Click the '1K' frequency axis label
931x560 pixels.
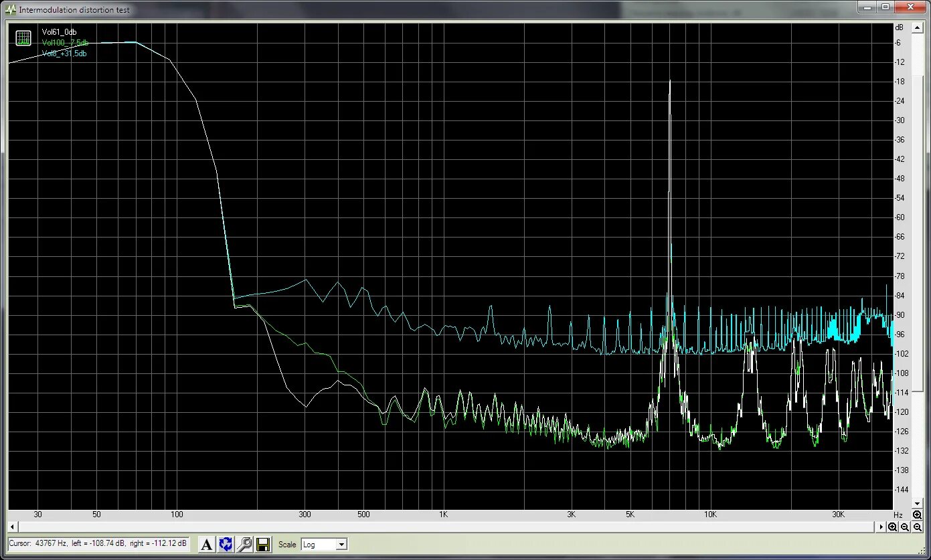443,515
